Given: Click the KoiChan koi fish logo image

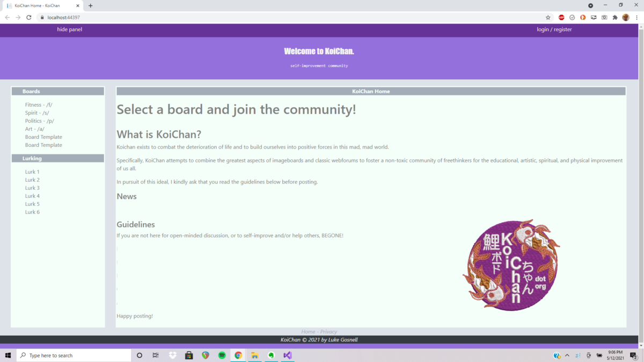Looking at the screenshot, I should [511, 265].
